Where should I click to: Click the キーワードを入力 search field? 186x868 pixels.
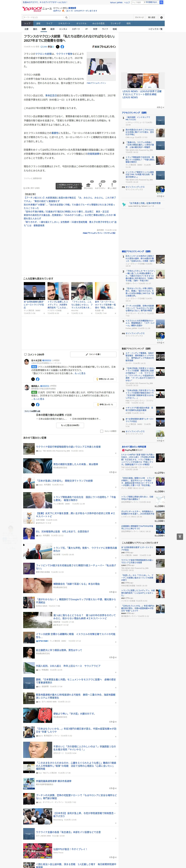coord(44,18)
